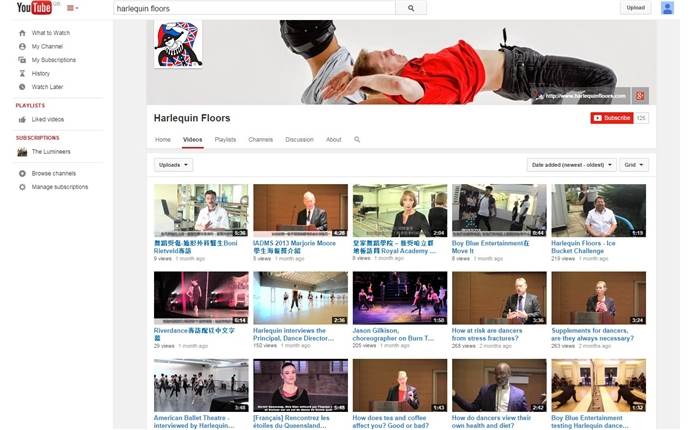Click Harlequin Floors channel name heading
The width and height of the screenshot is (692, 430).
click(x=192, y=118)
